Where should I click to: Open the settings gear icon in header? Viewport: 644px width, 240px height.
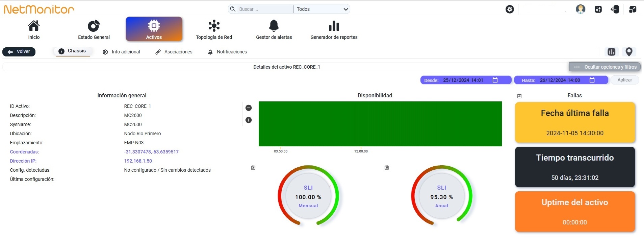tap(510, 9)
